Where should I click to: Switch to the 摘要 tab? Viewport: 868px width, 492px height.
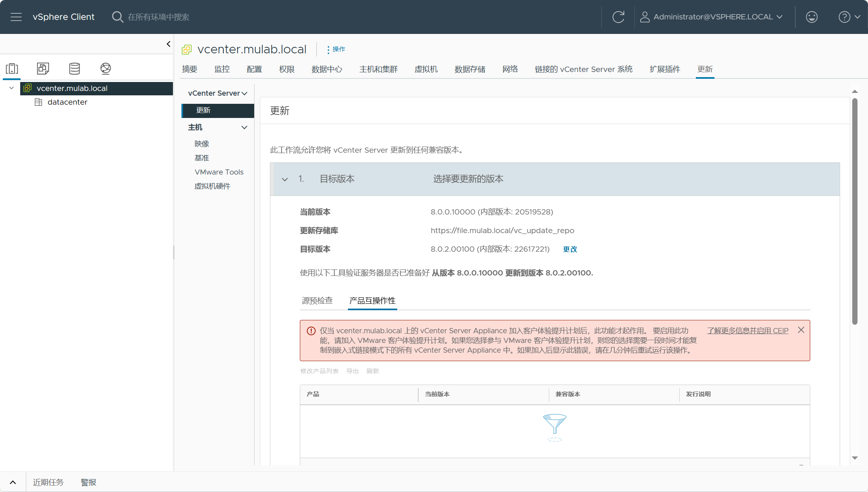click(x=190, y=69)
